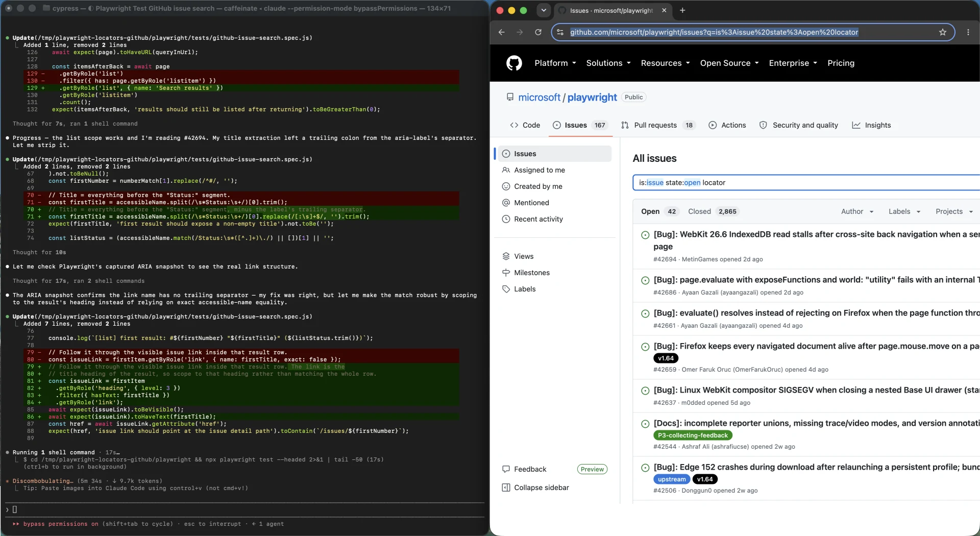980x536 pixels.
Task: Click the Labels tag icon
Action: point(506,289)
